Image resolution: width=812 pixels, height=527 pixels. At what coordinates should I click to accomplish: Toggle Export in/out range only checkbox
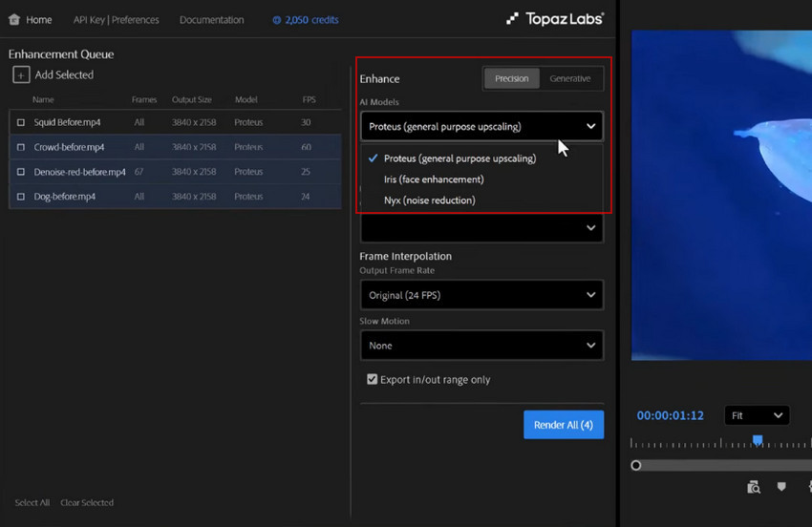point(372,379)
